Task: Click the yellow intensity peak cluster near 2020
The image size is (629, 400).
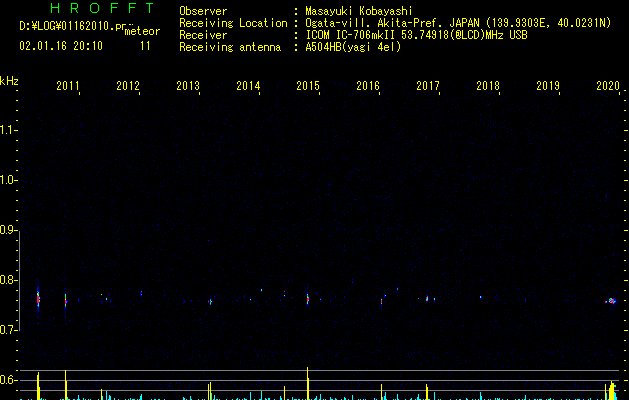Action: pos(611,391)
